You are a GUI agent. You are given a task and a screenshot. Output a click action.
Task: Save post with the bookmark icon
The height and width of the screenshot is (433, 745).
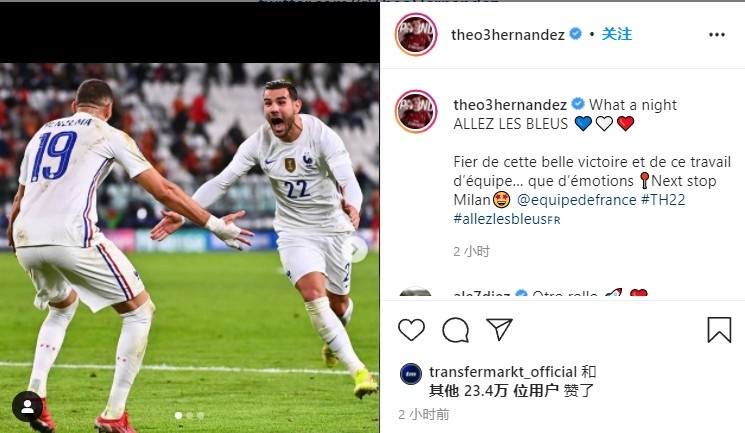click(719, 330)
